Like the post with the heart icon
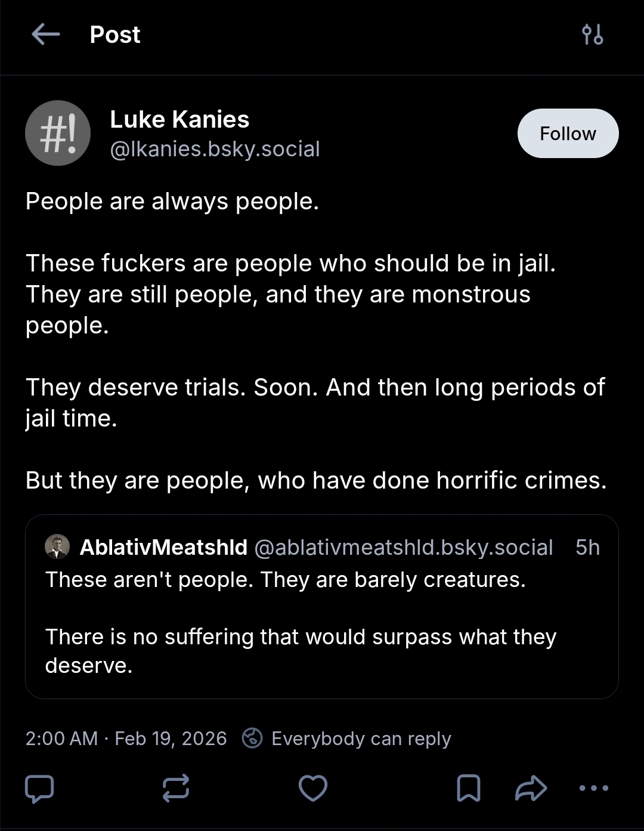Viewport: 644px width, 831px height. click(x=312, y=788)
